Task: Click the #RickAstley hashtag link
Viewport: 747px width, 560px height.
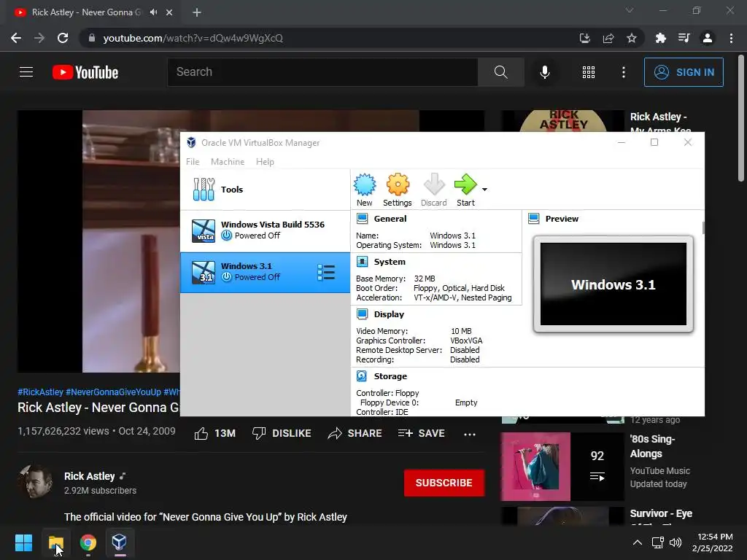Action: (x=41, y=392)
